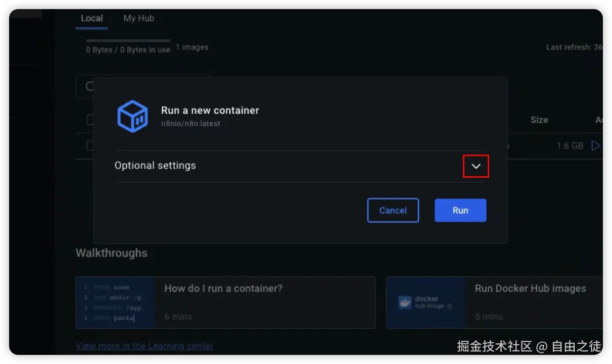Click the Run a new container title
Image resolution: width=612 pixels, height=364 pixels.
pos(210,111)
